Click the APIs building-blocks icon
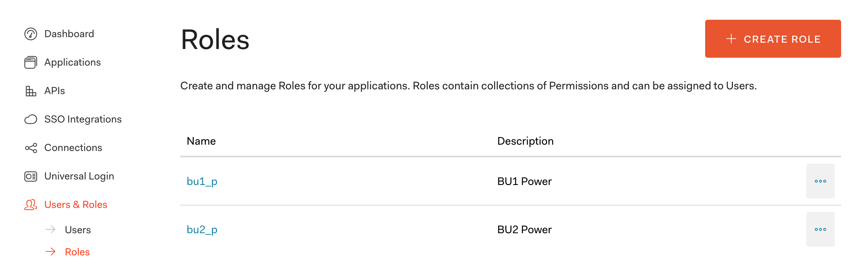The width and height of the screenshot is (868, 268). [x=31, y=91]
